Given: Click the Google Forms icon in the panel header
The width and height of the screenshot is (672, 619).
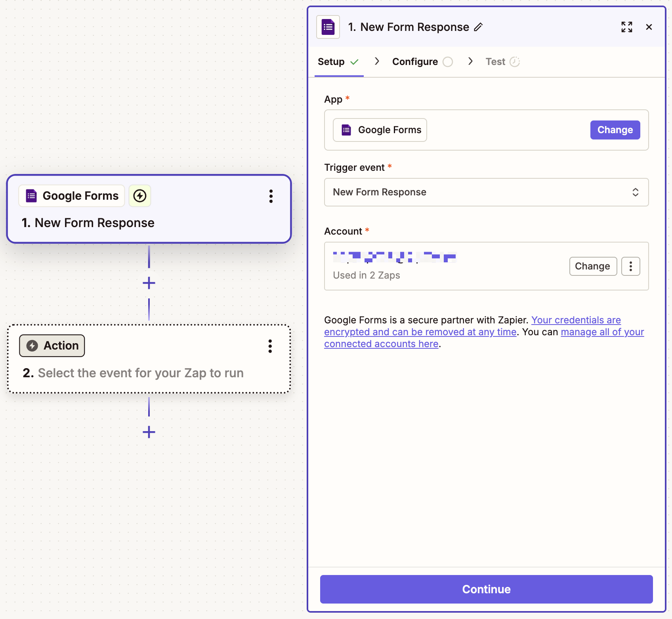Looking at the screenshot, I should 328,27.
